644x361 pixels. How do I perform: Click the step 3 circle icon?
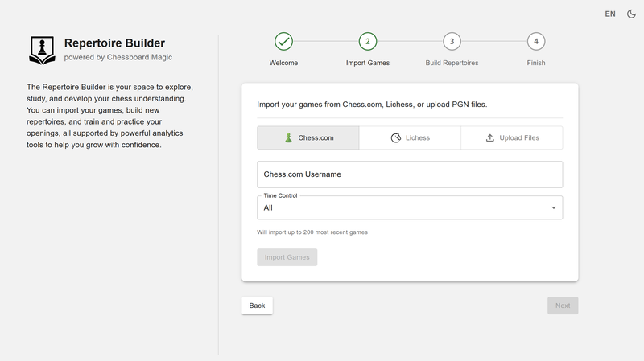(452, 41)
